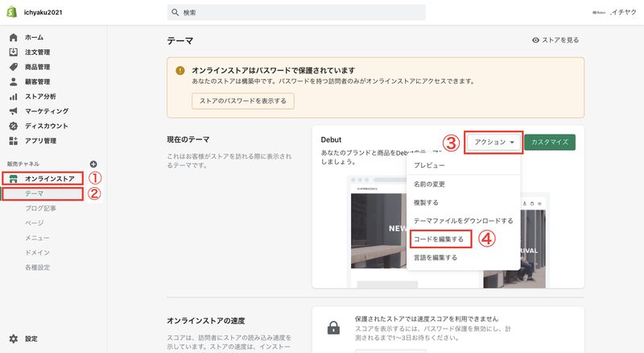Open アプリ管理 section
Image resolution: width=644 pixels, height=353 pixels.
pyautogui.click(x=41, y=141)
